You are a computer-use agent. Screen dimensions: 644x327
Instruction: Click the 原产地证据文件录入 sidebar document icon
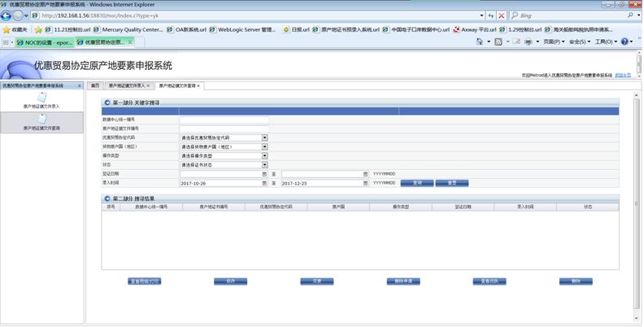tap(42, 98)
